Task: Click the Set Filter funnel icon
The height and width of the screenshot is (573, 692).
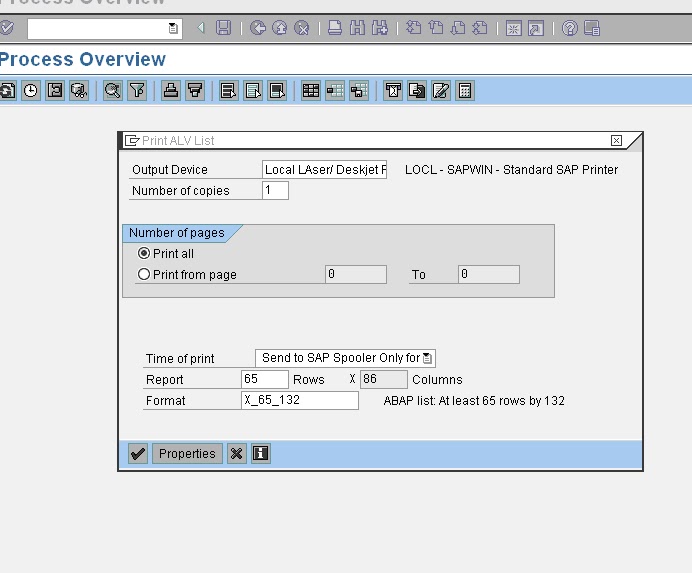Action: 137,90
